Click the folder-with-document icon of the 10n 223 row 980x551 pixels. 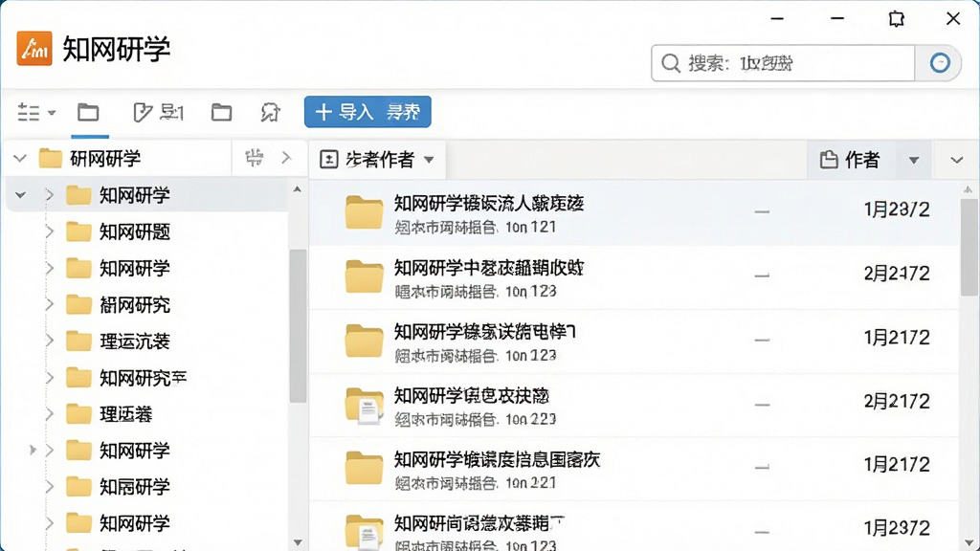(x=364, y=406)
